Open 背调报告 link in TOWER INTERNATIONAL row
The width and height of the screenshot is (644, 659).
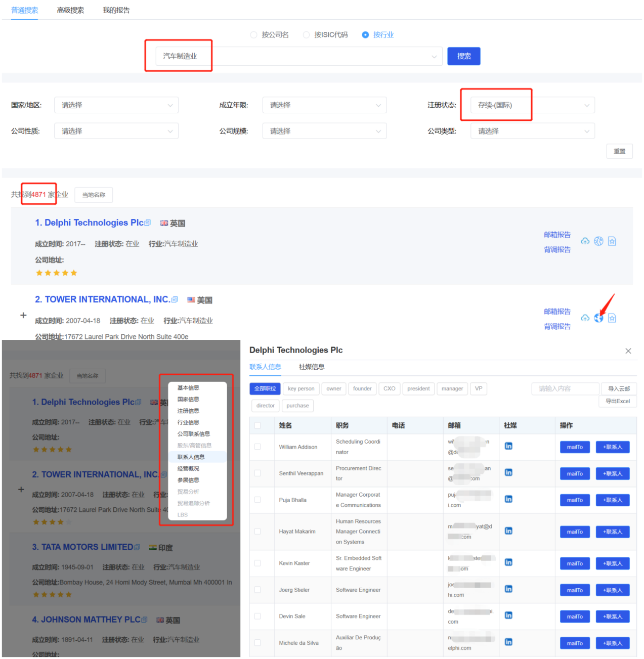click(557, 327)
